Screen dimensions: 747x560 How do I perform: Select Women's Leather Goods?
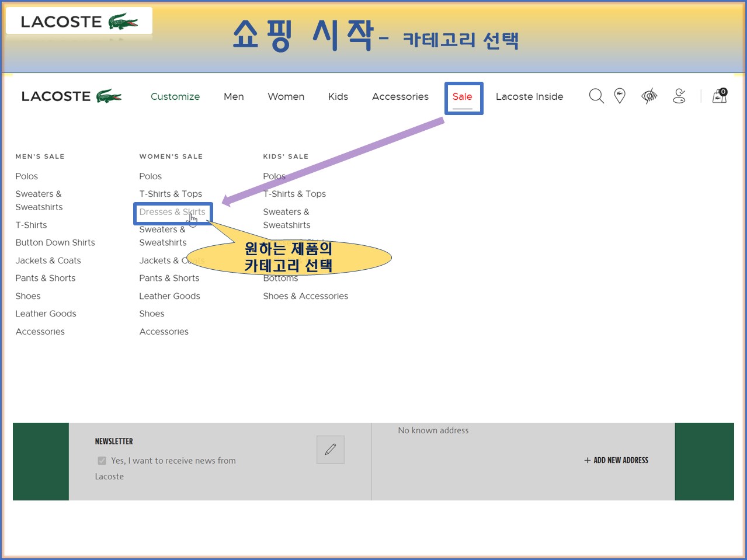pyautogui.click(x=169, y=296)
